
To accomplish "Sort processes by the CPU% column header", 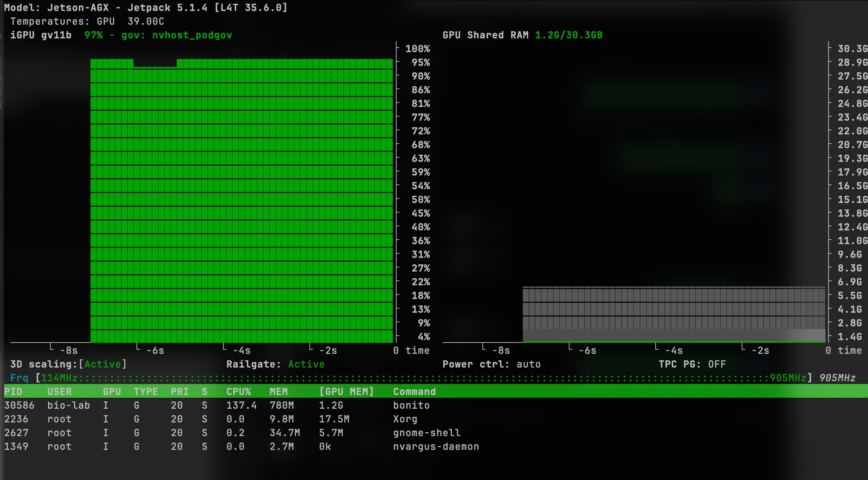I will (238, 392).
